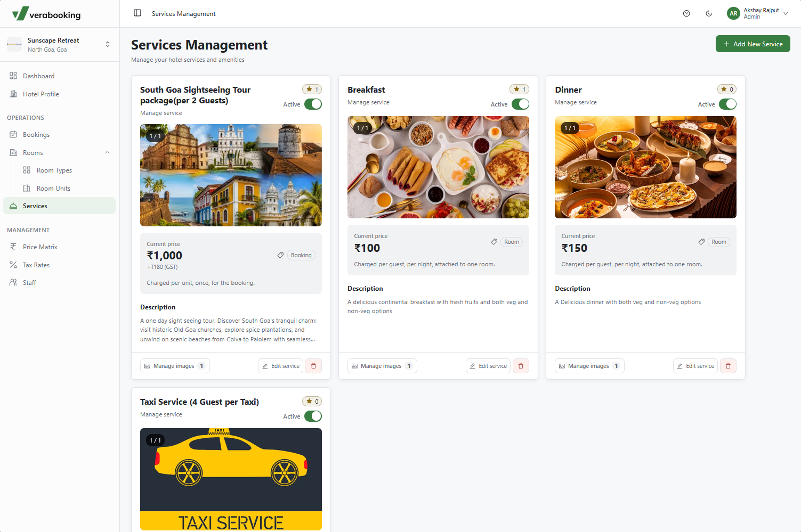
Task: Click the star badge on South Goa tour
Action: 312,89
